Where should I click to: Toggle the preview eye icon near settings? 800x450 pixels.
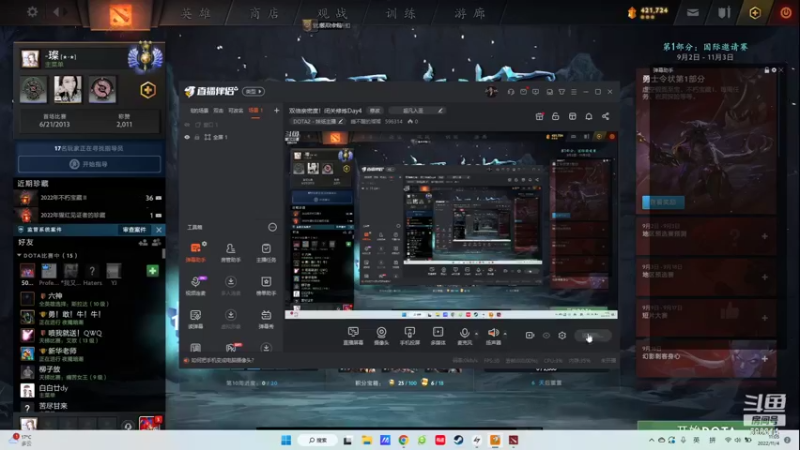click(546, 335)
